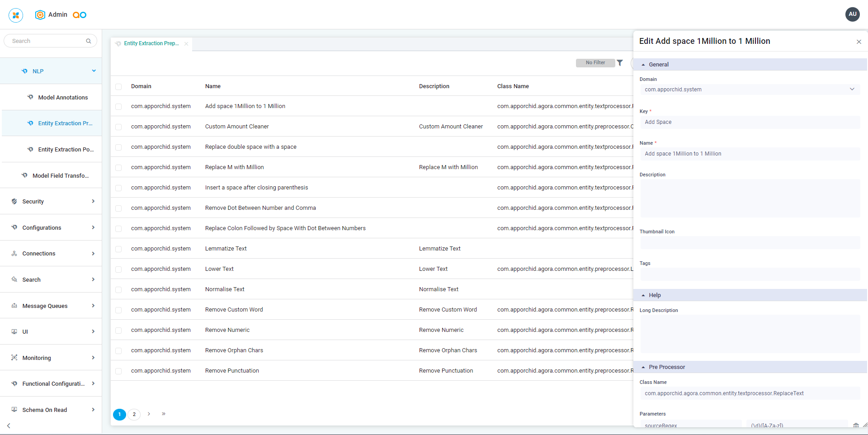Click the No Filter button
868x435 pixels.
coord(595,63)
